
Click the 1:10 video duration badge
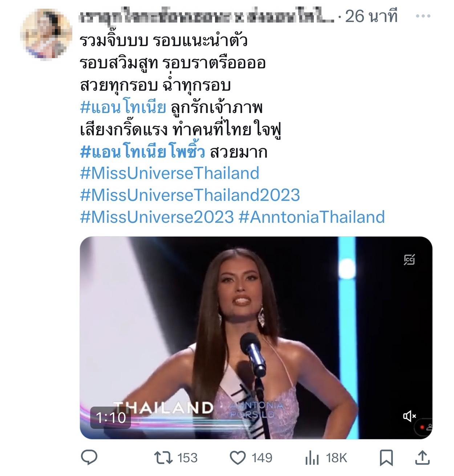pyautogui.click(x=111, y=417)
